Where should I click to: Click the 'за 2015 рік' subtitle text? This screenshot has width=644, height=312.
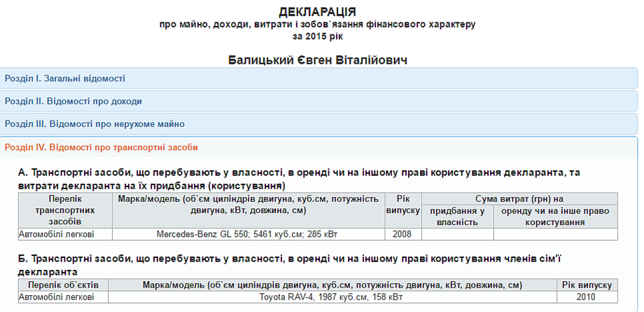(x=318, y=36)
